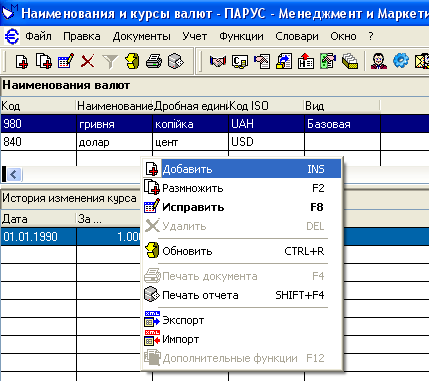Click the 980 code cell
429x381 pixels.
[x=38, y=124]
